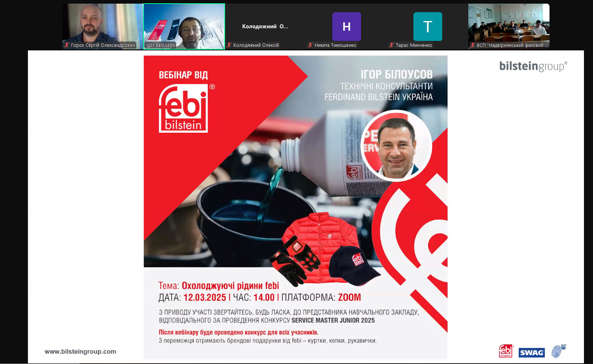This screenshot has width=593, height=364.
Task: Select Igor Belousov's active speaker video thumbnail
Action: pos(184,26)
